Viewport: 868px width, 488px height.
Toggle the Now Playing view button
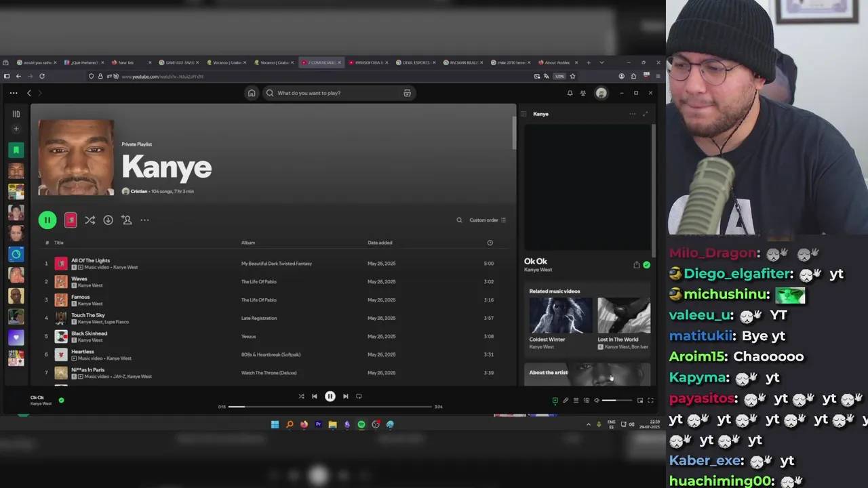coord(555,401)
